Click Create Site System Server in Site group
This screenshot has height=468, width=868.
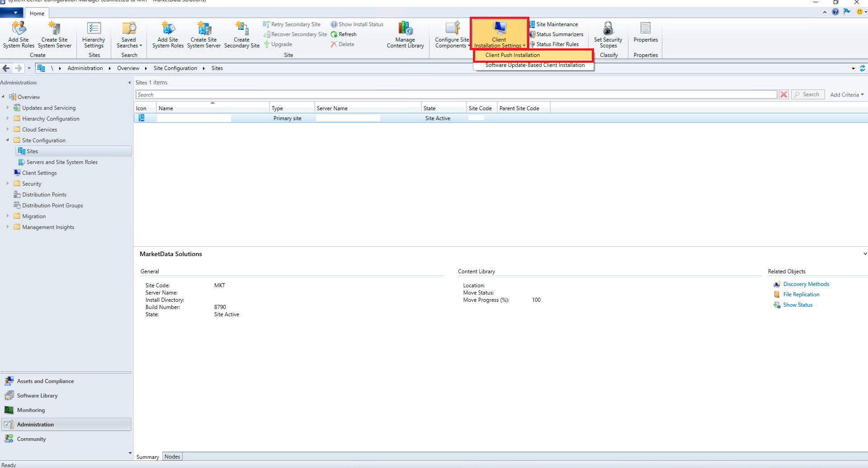click(x=204, y=35)
